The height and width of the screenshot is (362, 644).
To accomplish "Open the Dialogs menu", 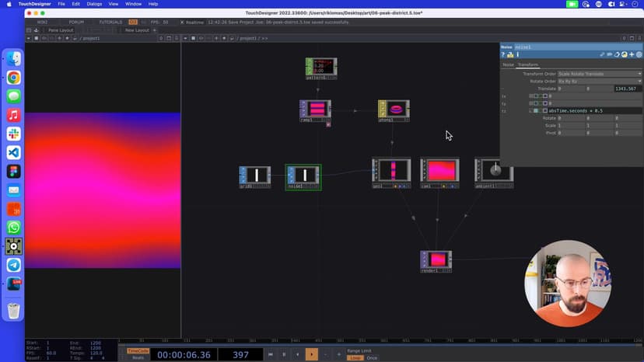I will point(94,4).
